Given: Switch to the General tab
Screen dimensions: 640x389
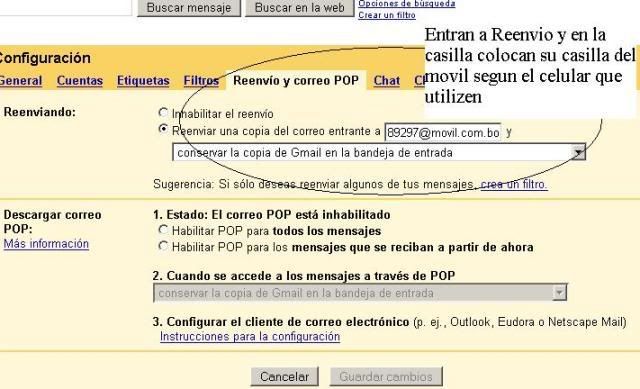Looking at the screenshot, I should click(20, 81).
